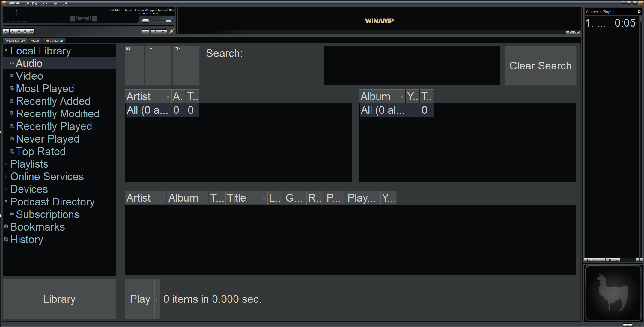The image size is (644, 327).
Task: Mute audio with the speaker button
Action: [145, 21]
